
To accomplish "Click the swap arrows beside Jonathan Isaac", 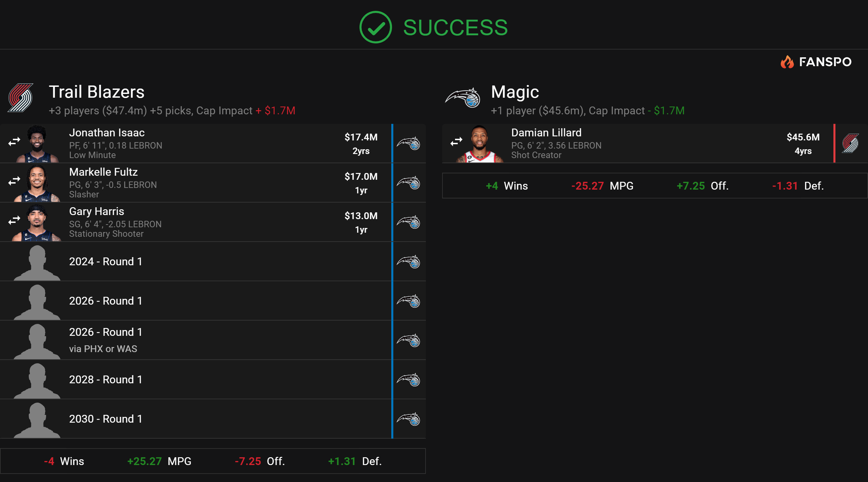I will (x=14, y=141).
